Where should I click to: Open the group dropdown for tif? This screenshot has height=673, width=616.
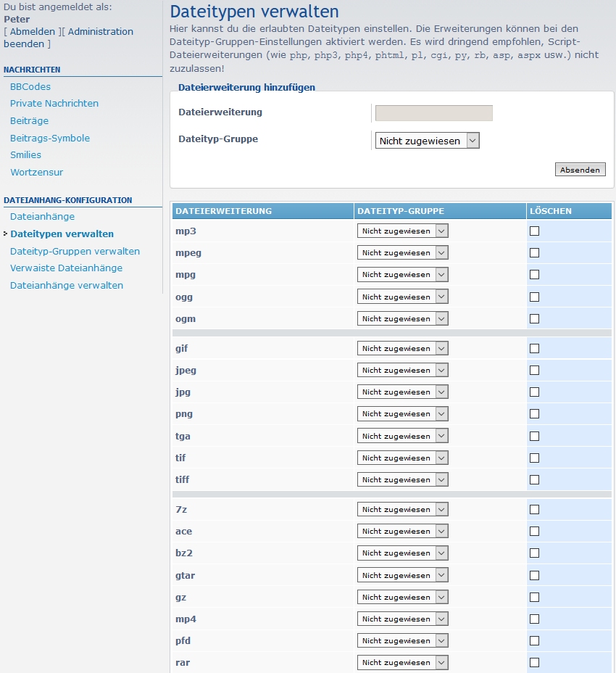403,458
